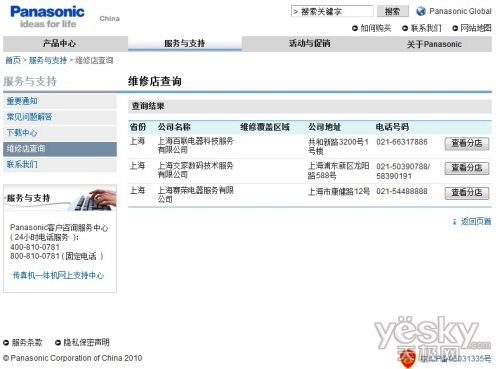Select 维修店查询 in the sidebar
Screen dimensions: 500x369
click(x=60, y=149)
